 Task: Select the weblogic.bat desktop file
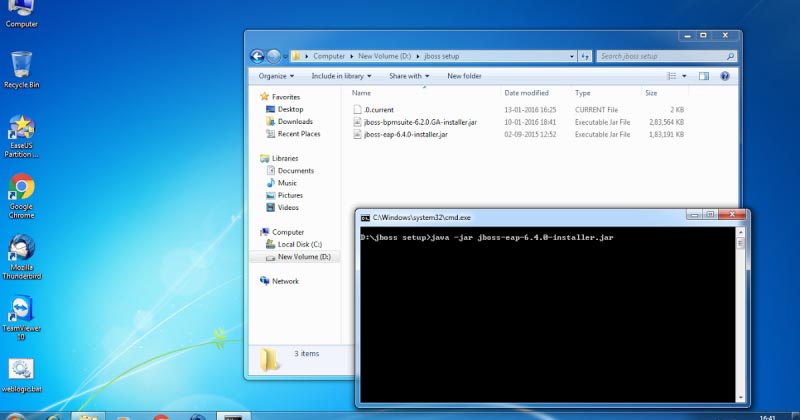tap(21, 376)
